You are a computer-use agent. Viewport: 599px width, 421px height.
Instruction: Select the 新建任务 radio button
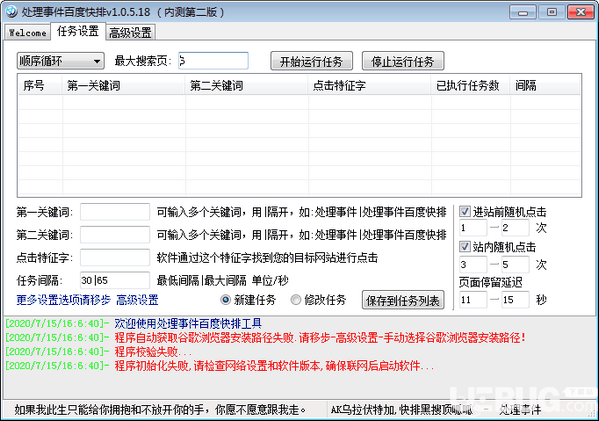pyautogui.click(x=225, y=300)
